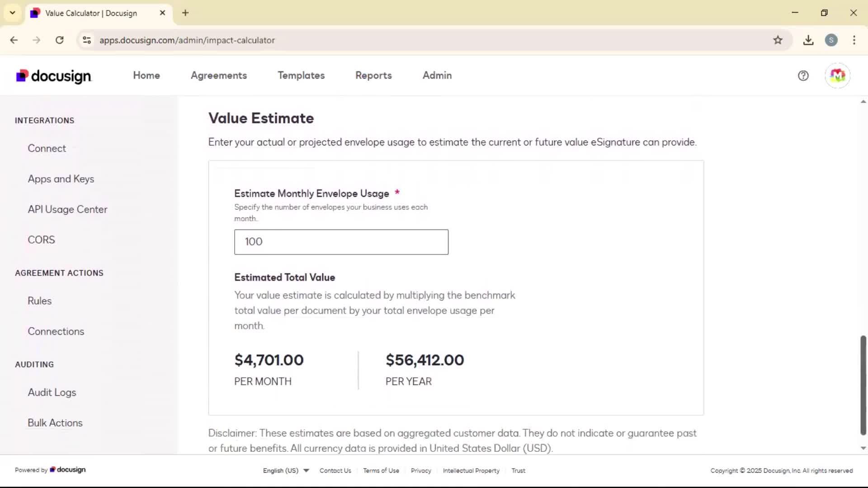Click the page vertical scrollbar thumb
Screen dimensions: 868x488
pyautogui.click(x=863, y=385)
